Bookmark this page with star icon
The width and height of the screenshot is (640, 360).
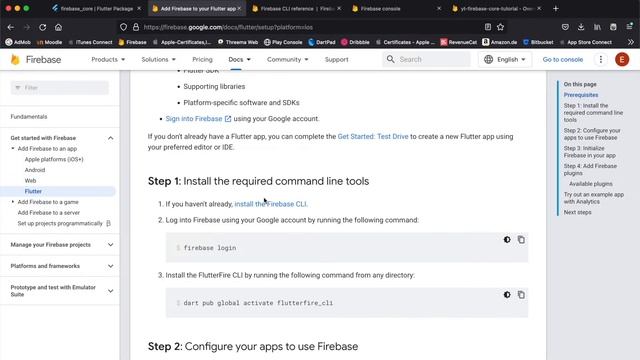tap(500, 27)
